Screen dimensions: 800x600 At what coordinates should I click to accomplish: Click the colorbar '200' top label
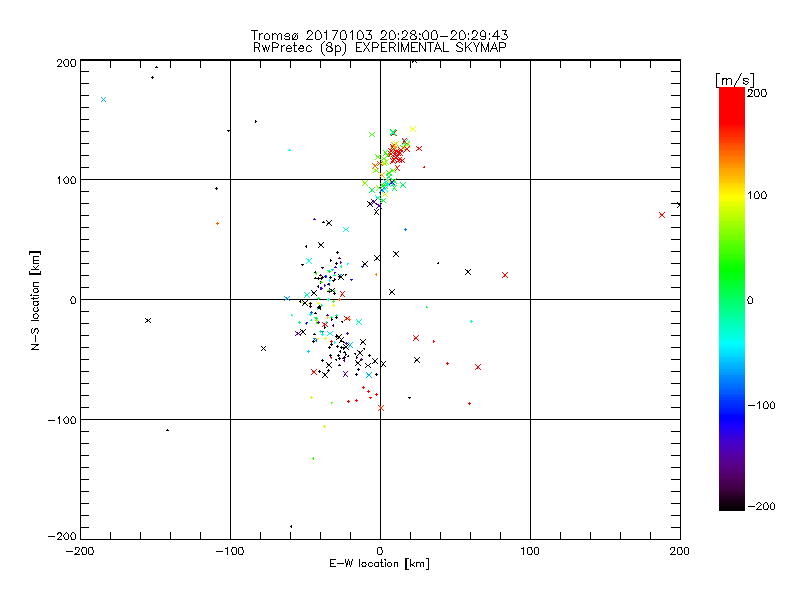(757, 93)
